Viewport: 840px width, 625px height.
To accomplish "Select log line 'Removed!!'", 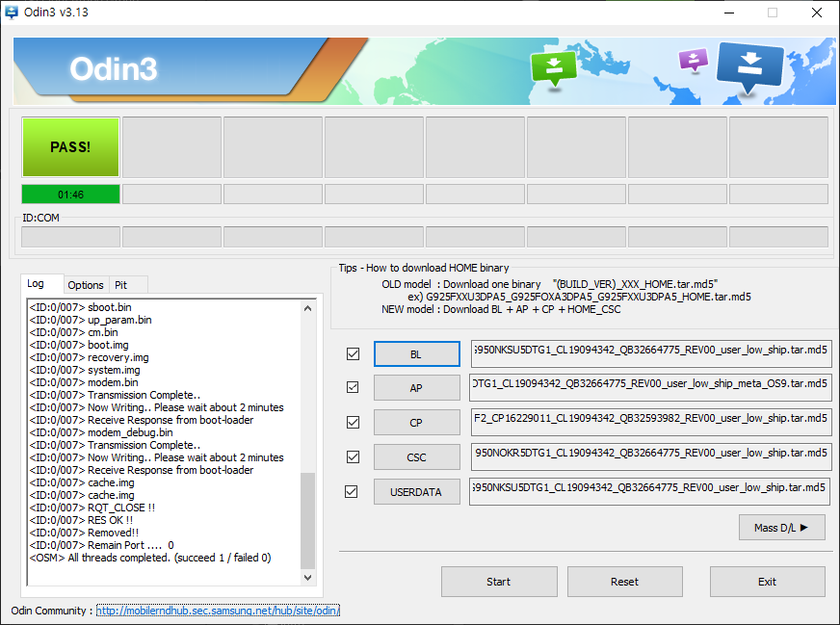I will point(84,533).
